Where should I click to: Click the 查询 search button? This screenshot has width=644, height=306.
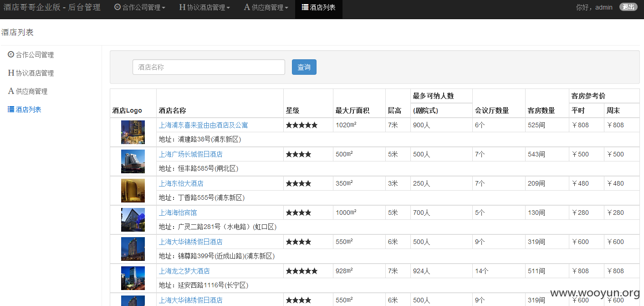point(304,67)
